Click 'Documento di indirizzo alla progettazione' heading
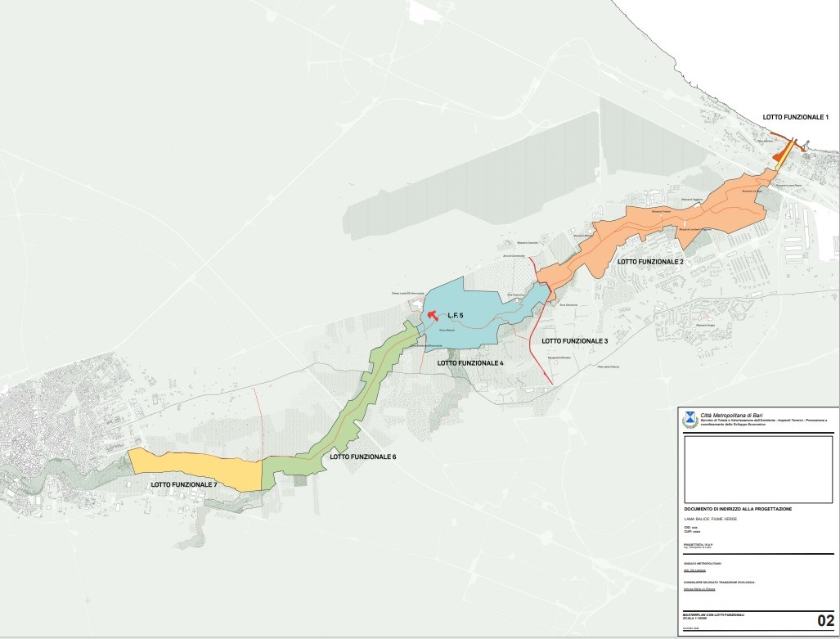 (x=738, y=508)
